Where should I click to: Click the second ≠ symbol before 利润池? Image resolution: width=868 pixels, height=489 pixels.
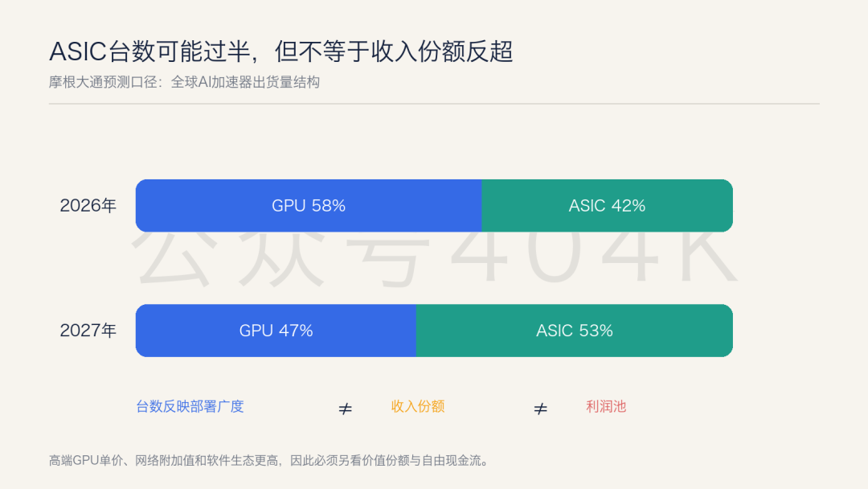pos(540,409)
